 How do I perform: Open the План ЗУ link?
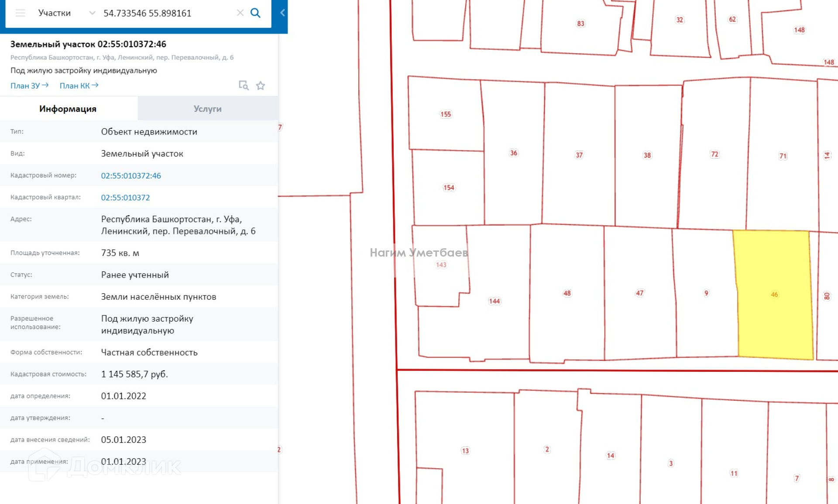pyautogui.click(x=29, y=86)
